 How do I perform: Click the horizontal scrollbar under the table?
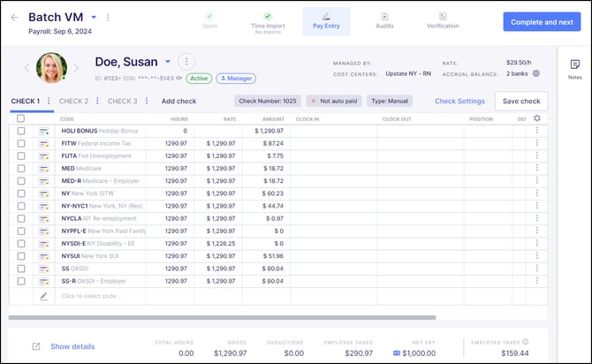pos(222,317)
